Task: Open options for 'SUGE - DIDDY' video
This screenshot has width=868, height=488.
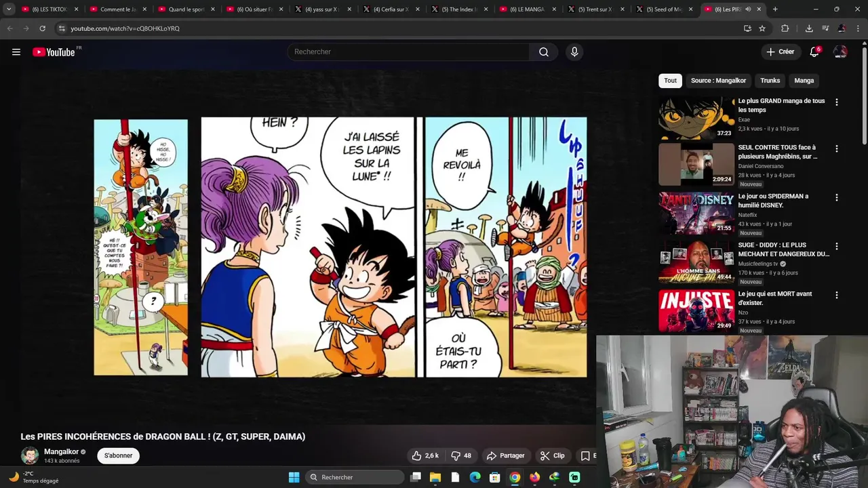Action: pyautogui.click(x=836, y=246)
